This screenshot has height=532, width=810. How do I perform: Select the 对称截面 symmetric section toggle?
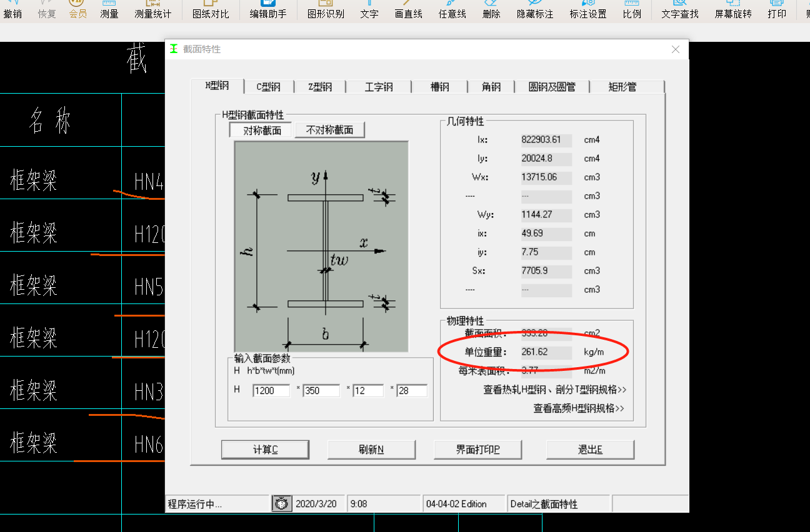[x=262, y=130]
